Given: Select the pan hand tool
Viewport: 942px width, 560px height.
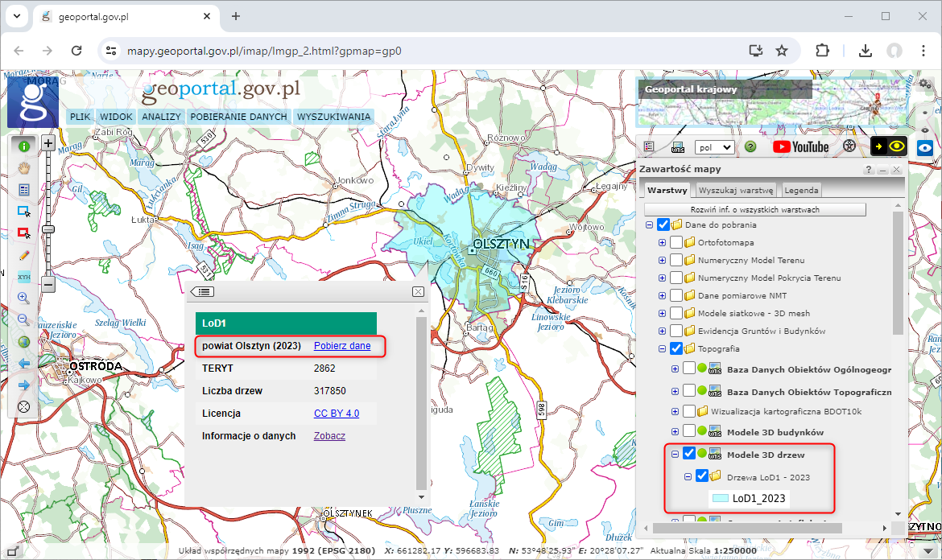Looking at the screenshot, I should [x=24, y=168].
